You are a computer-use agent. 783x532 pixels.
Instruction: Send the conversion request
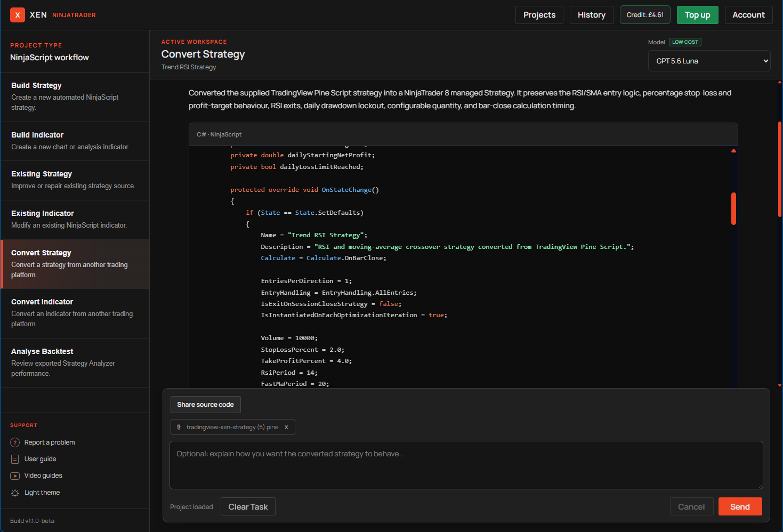click(x=740, y=507)
